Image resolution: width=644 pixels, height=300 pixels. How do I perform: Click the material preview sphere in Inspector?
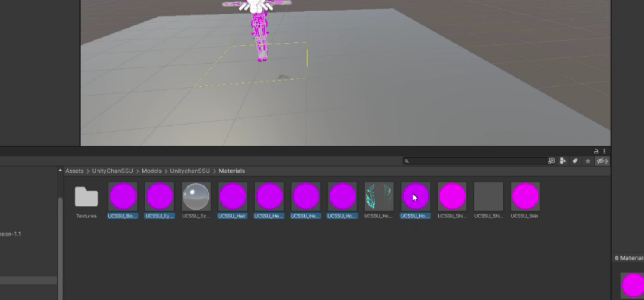click(632, 285)
